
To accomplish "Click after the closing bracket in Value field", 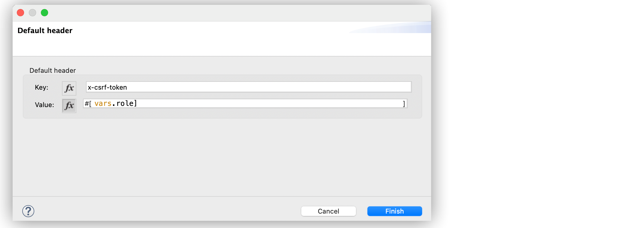I will [405, 103].
